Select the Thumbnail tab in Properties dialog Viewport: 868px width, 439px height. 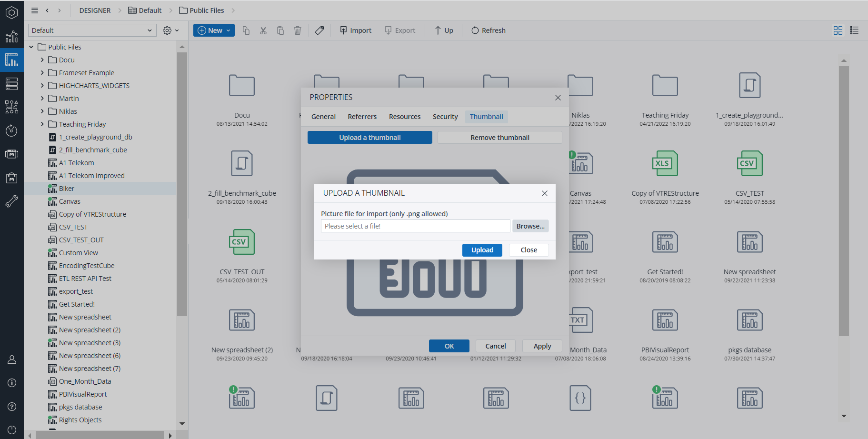[486, 116]
